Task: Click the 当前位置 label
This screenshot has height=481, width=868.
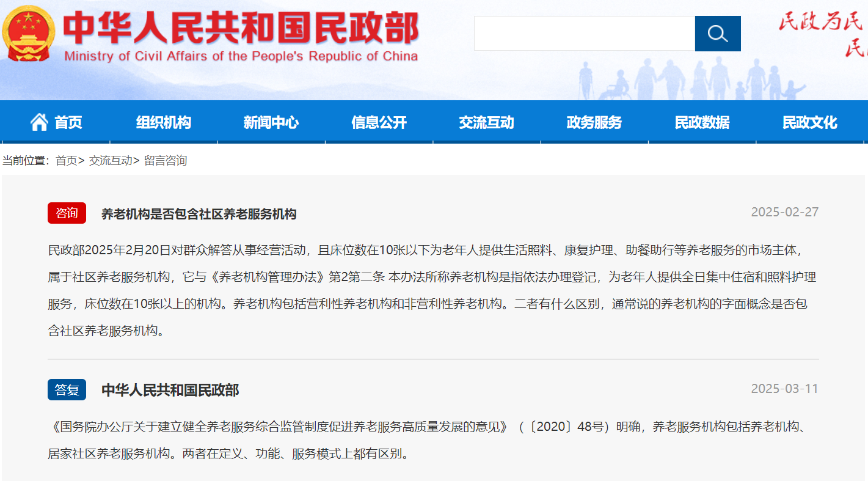Action: pos(26,161)
